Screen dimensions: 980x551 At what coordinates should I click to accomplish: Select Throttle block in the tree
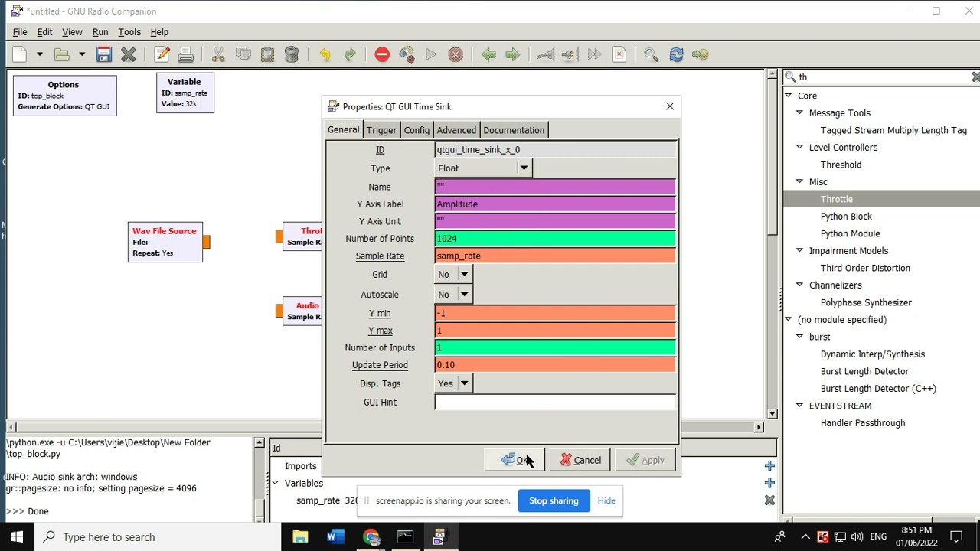[x=836, y=199]
